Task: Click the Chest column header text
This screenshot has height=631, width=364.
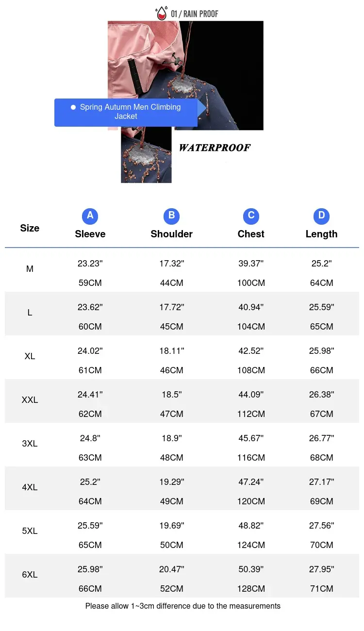Action: point(251,234)
